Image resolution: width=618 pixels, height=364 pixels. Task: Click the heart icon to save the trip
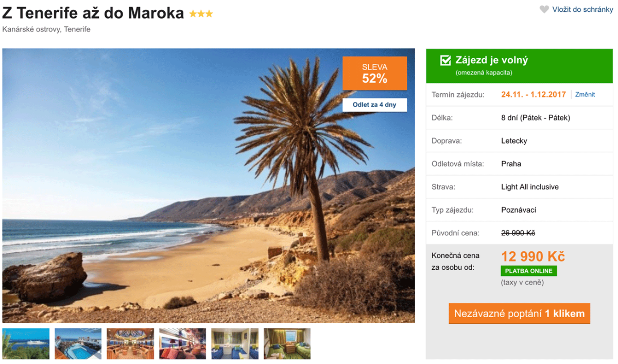pos(544,9)
